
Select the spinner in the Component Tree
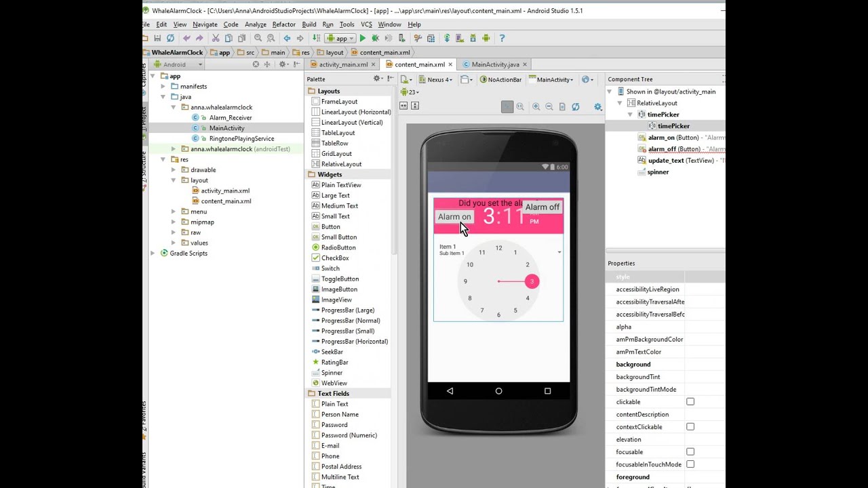point(653,172)
